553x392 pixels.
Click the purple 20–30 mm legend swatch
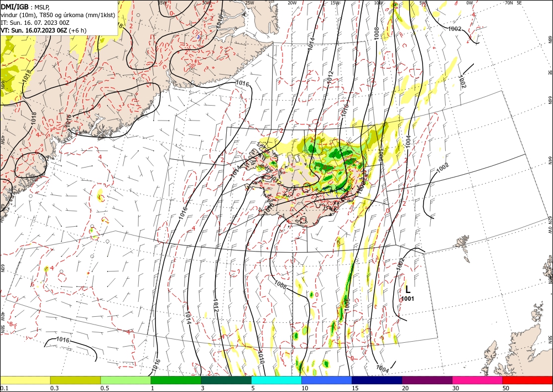click(x=427, y=380)
